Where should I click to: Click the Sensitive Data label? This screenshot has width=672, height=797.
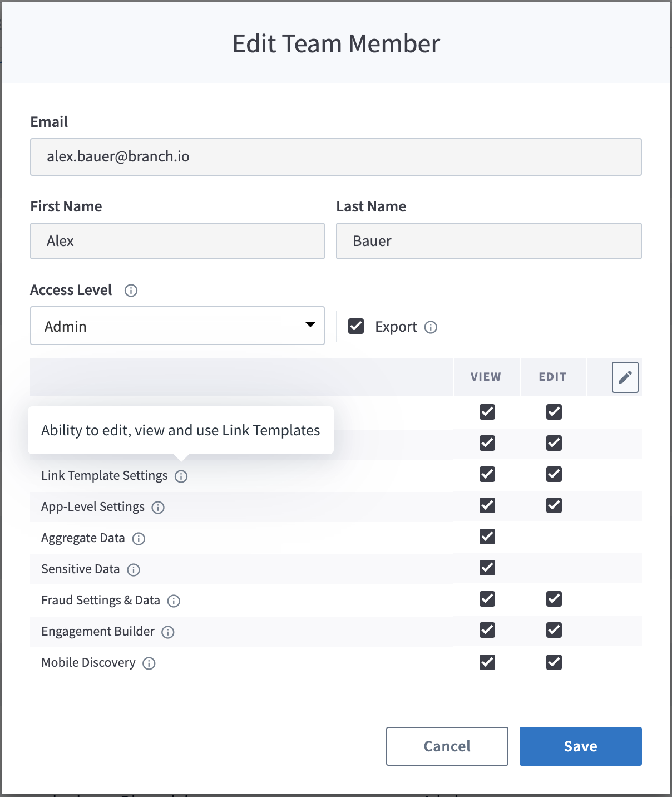tap(81, 569)
